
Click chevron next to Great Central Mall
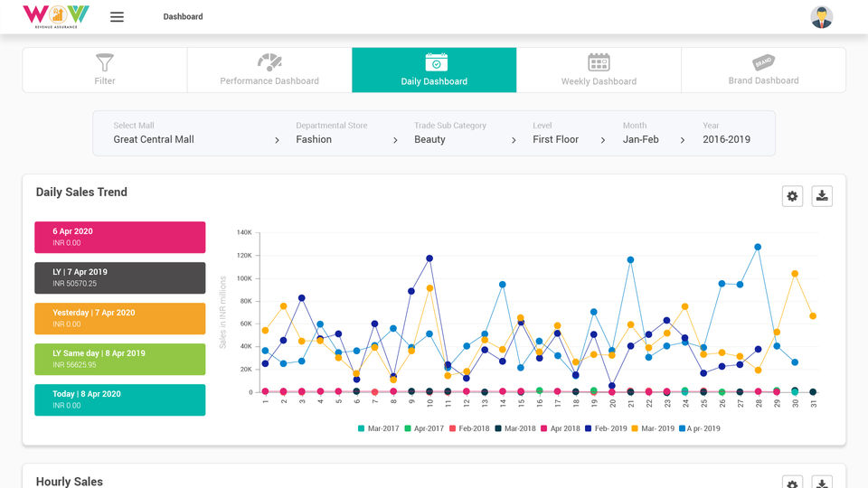coord(277,141)
